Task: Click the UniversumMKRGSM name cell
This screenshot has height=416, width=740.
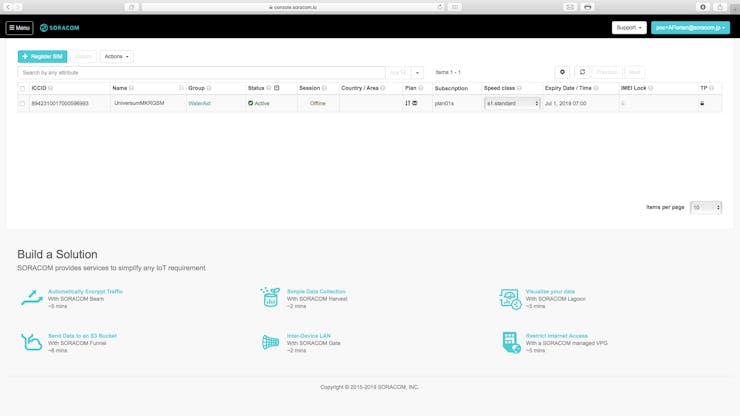Action: coord(139,103)
